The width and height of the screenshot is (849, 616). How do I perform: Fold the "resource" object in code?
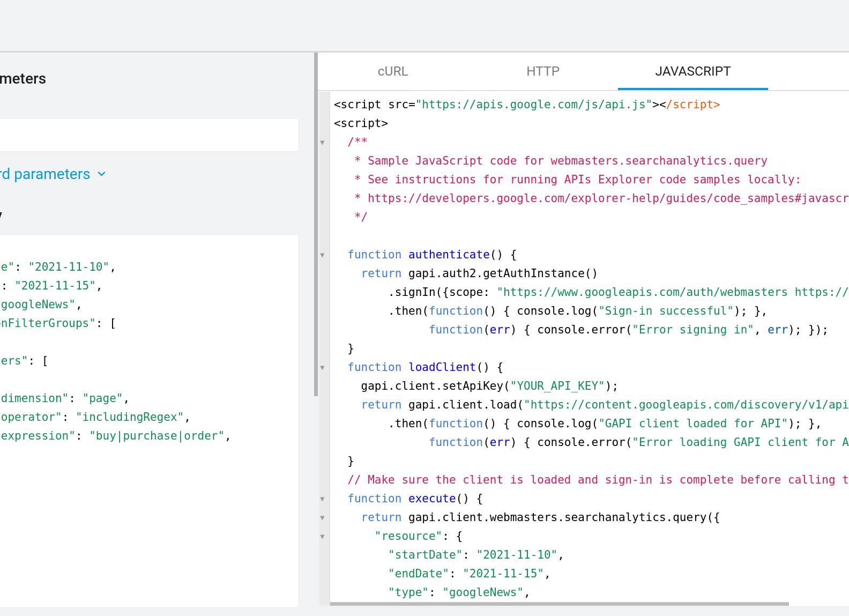pos(323,537)
